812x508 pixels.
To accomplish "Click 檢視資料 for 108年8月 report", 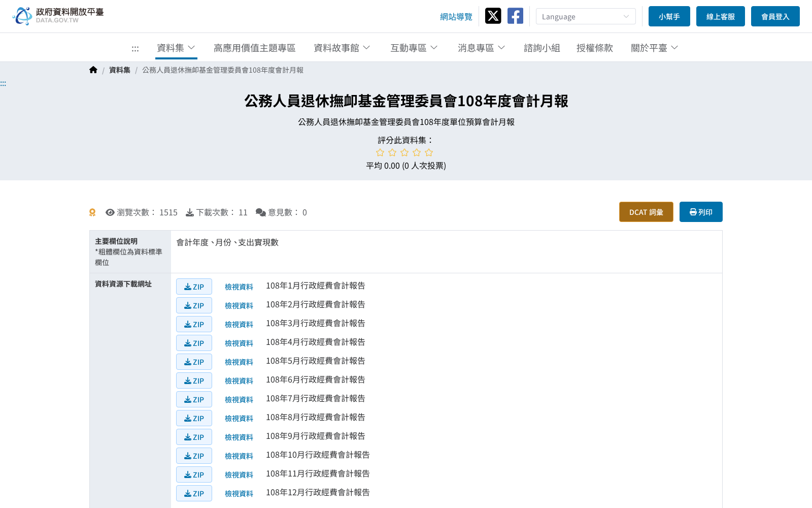I will point(239,419).
